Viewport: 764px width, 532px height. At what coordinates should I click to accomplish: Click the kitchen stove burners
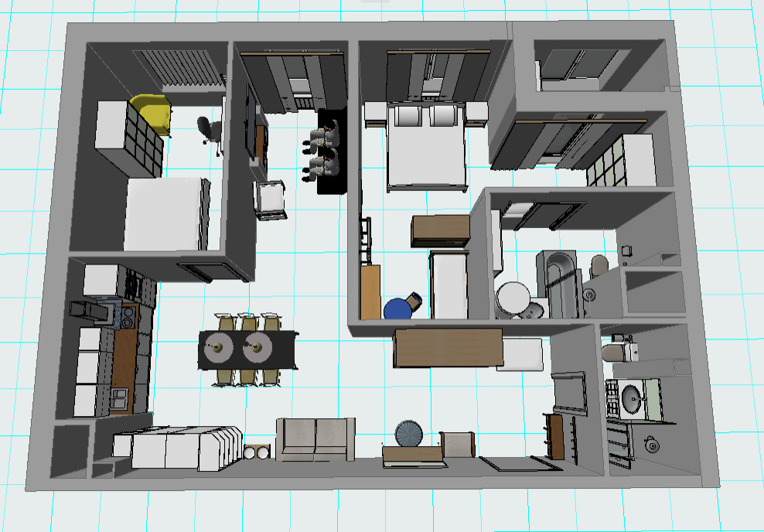click(128, 316)
